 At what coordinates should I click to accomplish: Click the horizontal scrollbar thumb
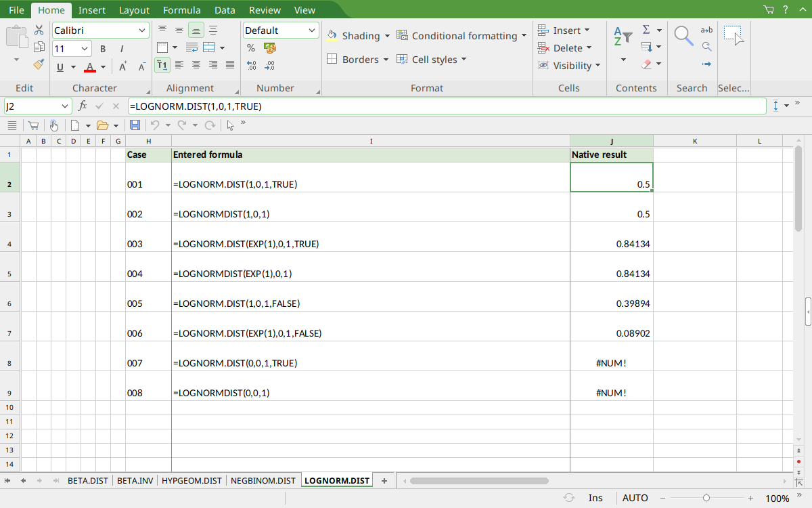479,481
